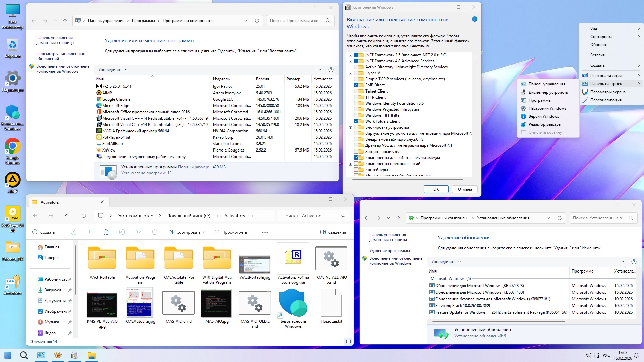Select Редактор реестра from the submenu
The height and width of the screenshot is (362, 644).
[x=544, y=124]
